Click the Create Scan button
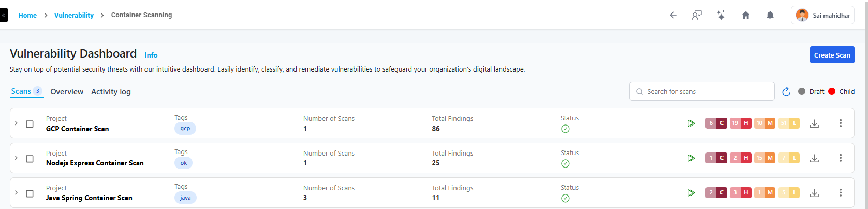Screen dimensions: 868x209 (832, 55)
